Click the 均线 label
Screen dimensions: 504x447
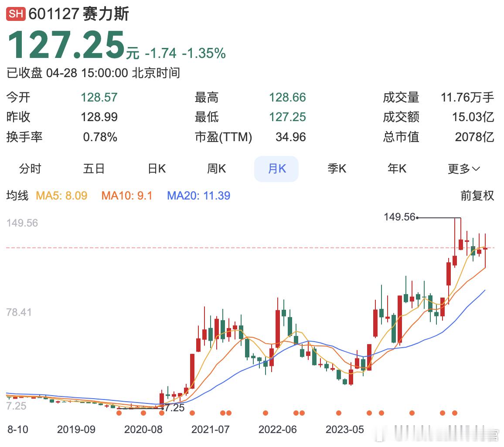pyautogui.click(x=17, y=196)
